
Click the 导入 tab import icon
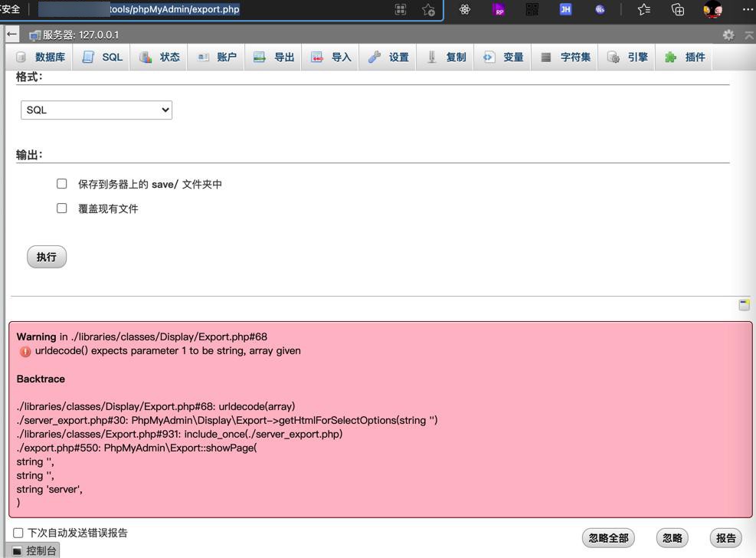[x=317, y=57]
